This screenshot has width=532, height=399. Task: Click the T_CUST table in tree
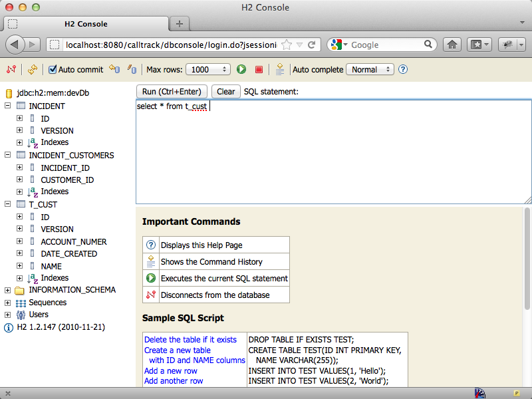pos(43,205)
